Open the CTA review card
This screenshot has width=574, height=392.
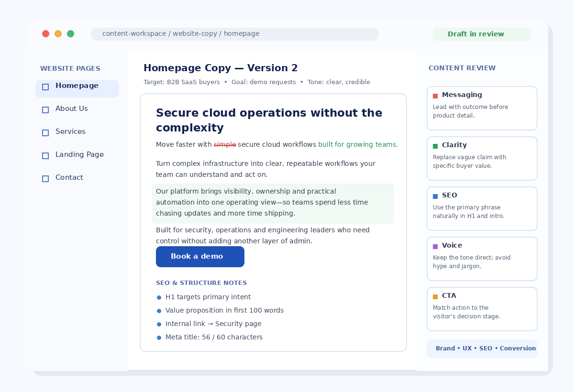pyautogui.click(x=482, y=309)
